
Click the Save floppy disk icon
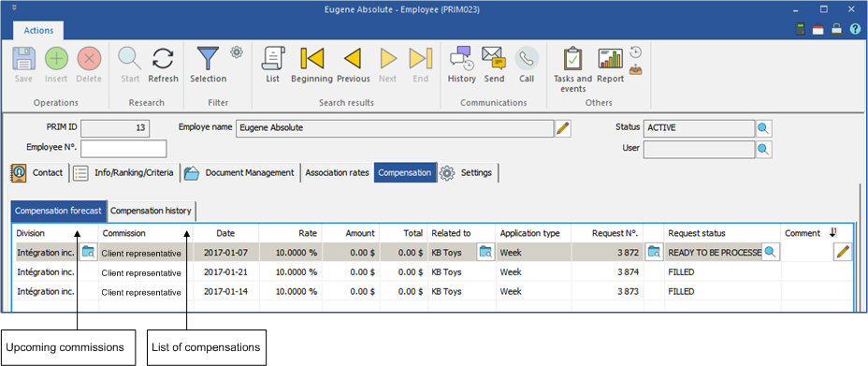tap(23, 58)
